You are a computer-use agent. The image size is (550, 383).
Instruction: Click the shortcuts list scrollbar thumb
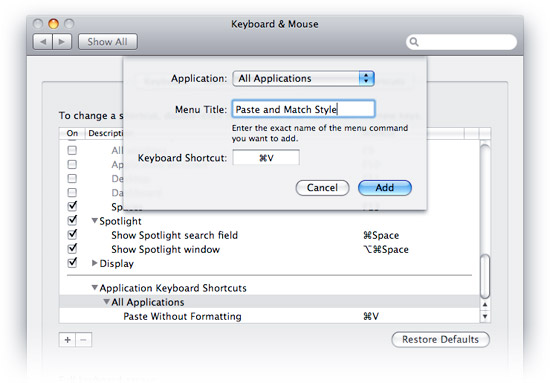(x=485, y=276)
